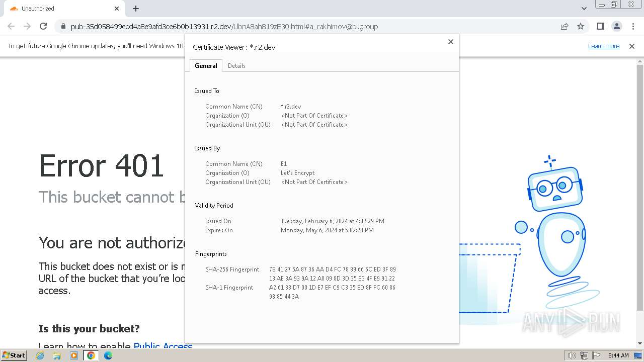Click the Chrome taskbar icon

[x=91, y=355]
